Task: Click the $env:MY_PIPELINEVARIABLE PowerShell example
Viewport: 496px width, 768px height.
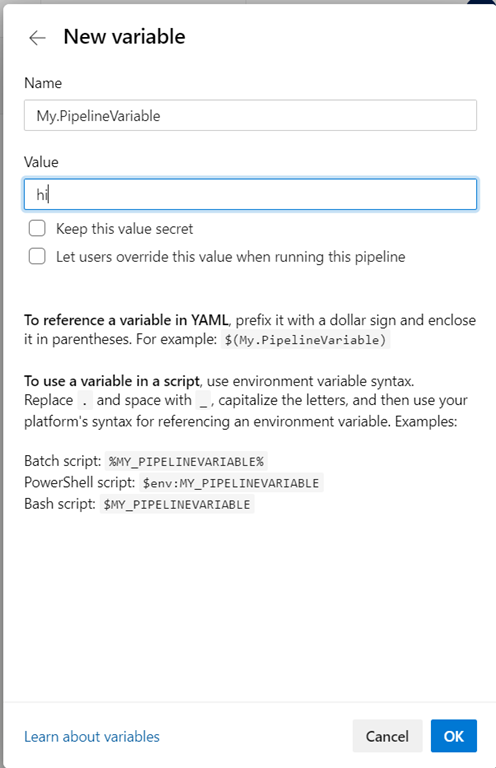Action: click(x=231, y=483)
